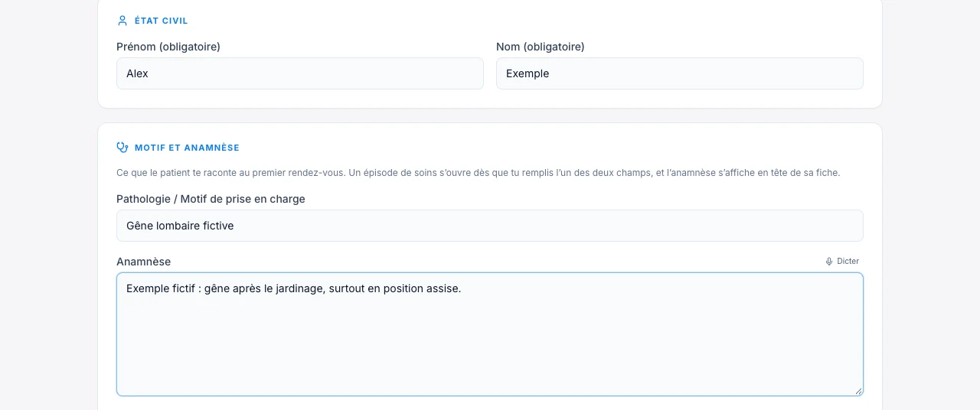Click the helper text about premier rendez-vous
This screenshot has width=980, height=410.
pyautogui.click(x=479, y=173)
